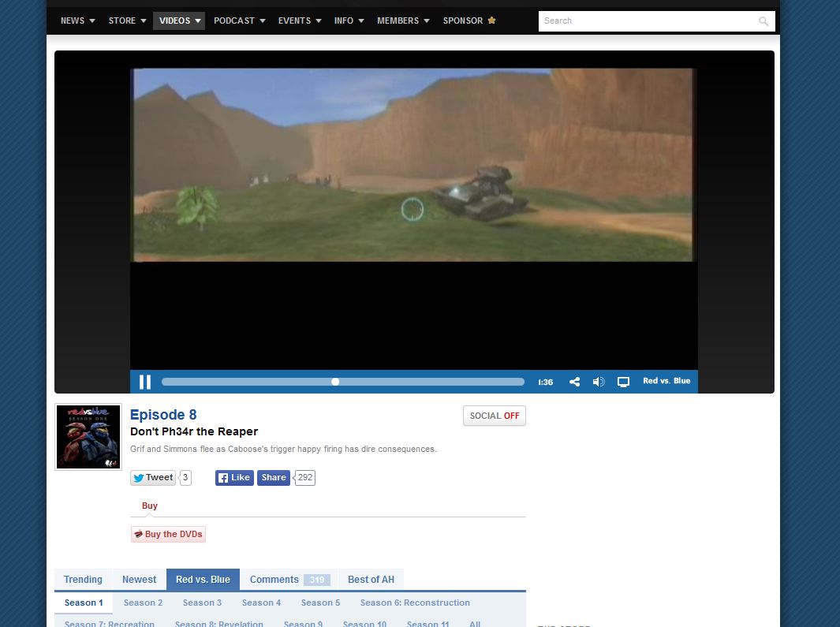Click the Tweet button
Screen dimensions: 840x627
point(153,477)
